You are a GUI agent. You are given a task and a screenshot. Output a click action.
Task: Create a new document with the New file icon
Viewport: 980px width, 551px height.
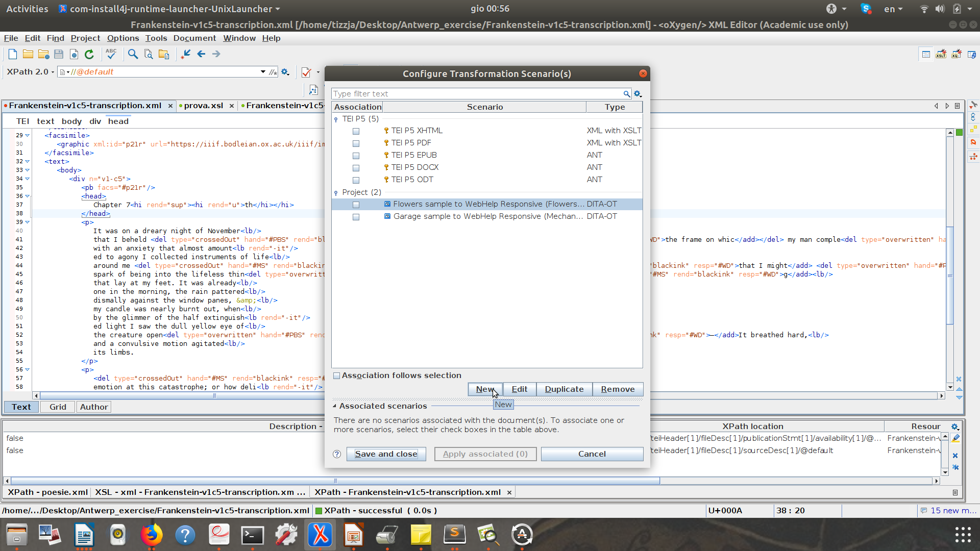pos(13,54)
